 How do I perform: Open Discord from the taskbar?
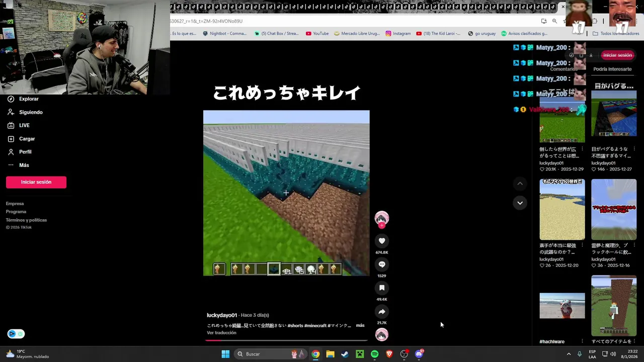pyautogui.click(x=419, y=354)
